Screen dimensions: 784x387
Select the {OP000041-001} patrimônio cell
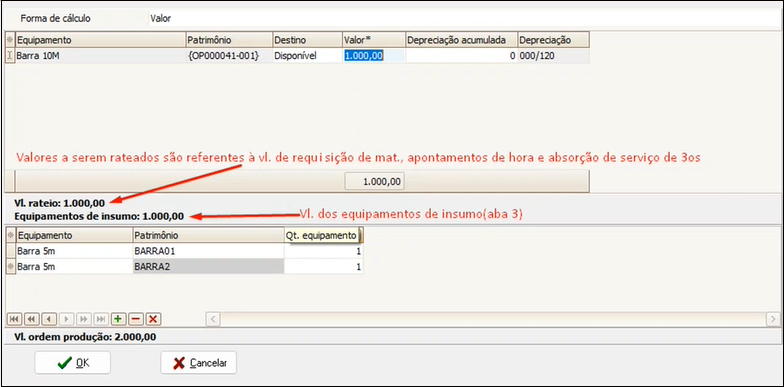[229, 56]
